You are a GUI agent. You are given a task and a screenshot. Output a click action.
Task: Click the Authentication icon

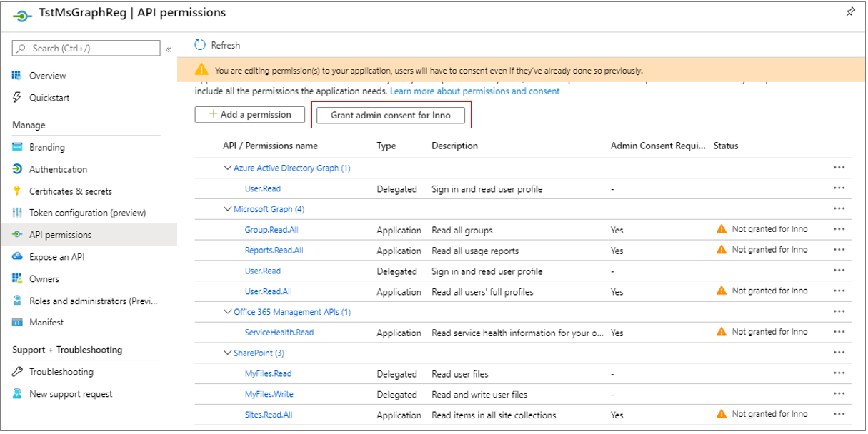click(x=17, y=169)
